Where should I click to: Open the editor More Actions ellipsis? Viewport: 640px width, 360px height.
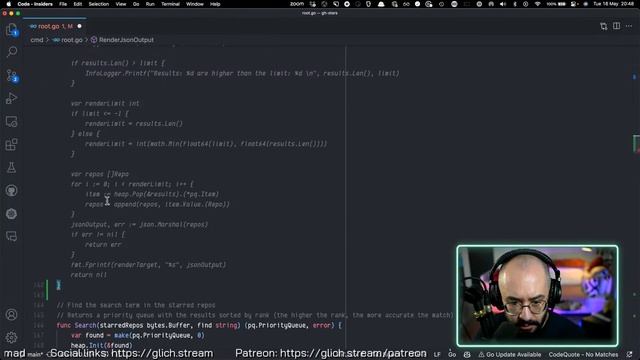click(629, 26)
